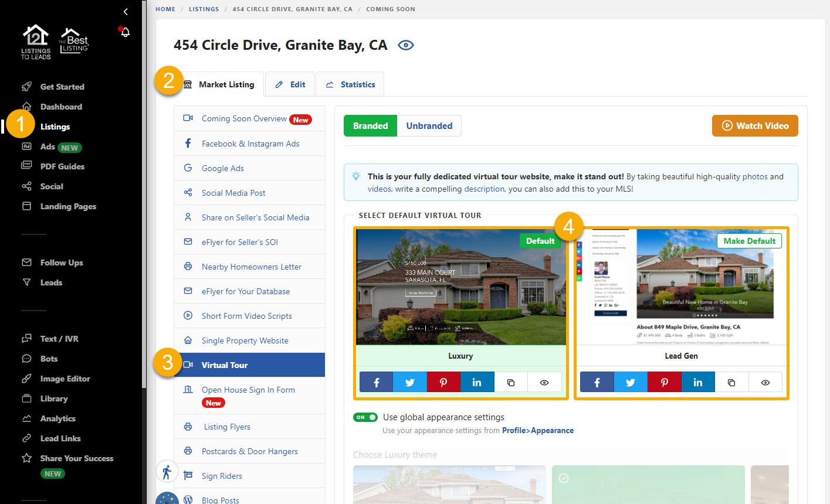Copy the Lead Gen tour link
Viewport: 830px width, 504px height.
[x=731, y=382]
